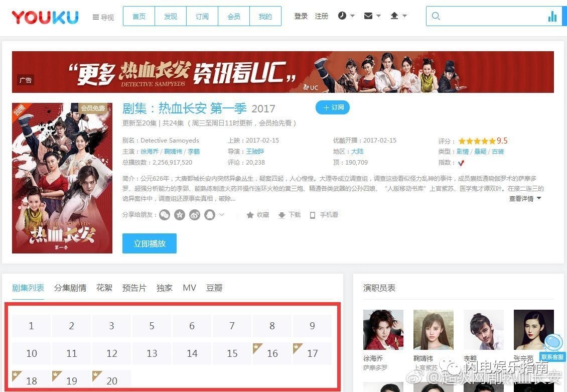Open 徐海乔 cast photo

click(x=383, y=329)
